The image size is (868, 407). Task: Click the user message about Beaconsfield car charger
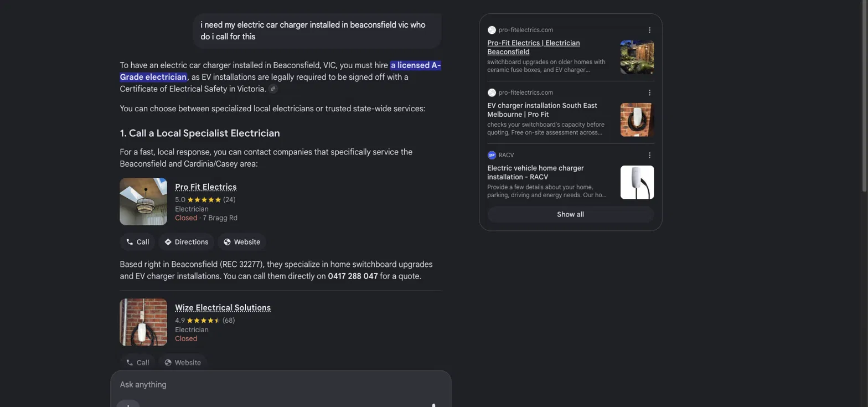[317, 31]
